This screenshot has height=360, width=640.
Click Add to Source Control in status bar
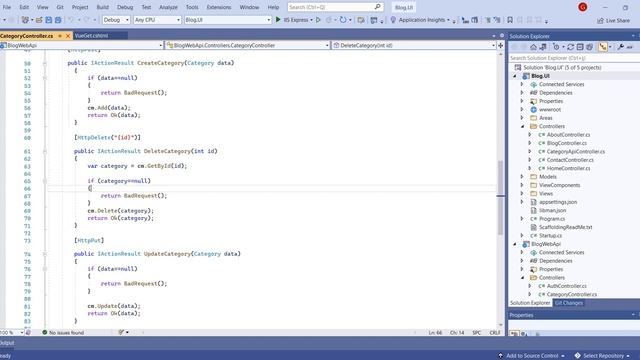coord(532,356)
